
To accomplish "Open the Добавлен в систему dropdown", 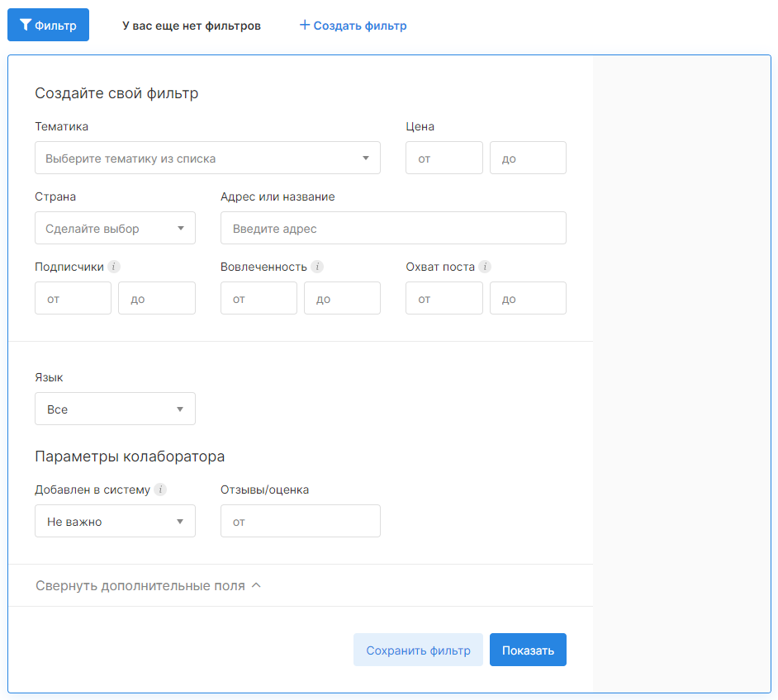I will point(115,521).
